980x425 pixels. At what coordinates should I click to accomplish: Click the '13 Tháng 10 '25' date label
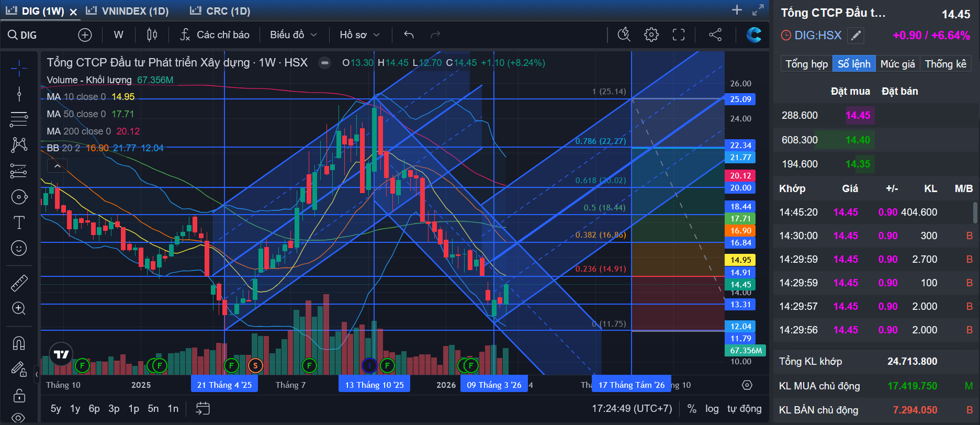[375, 385]
